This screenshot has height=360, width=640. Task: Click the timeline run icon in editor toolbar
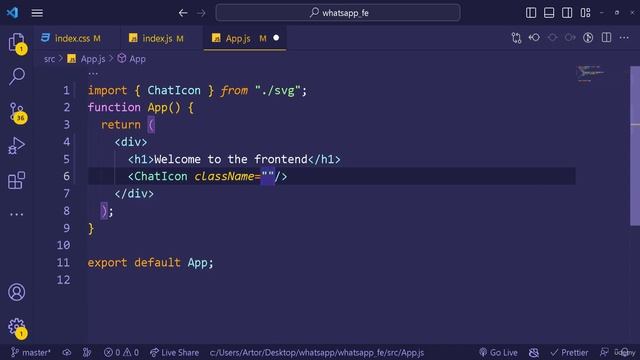pos(588,38)
